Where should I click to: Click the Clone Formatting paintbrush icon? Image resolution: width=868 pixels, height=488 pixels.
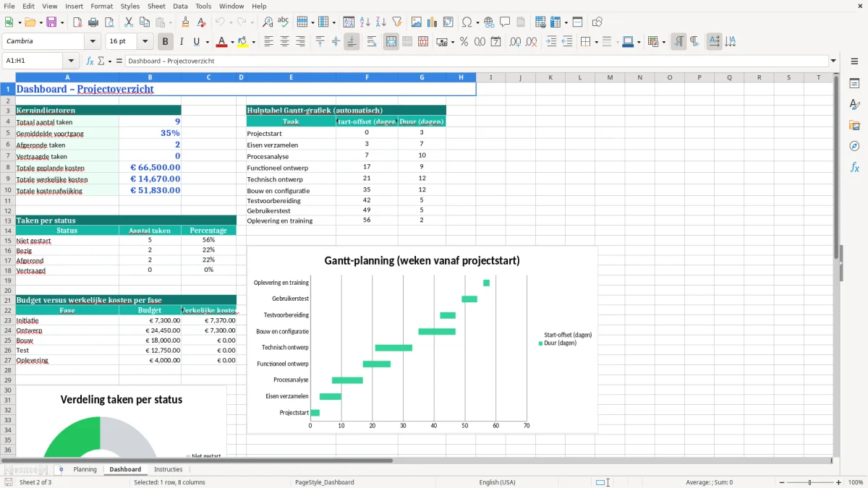click(x=186, y=22)
